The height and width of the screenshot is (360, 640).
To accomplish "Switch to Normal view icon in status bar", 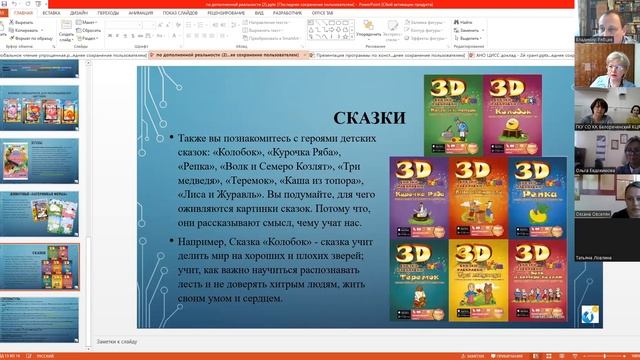I will [x=536, y=356].
